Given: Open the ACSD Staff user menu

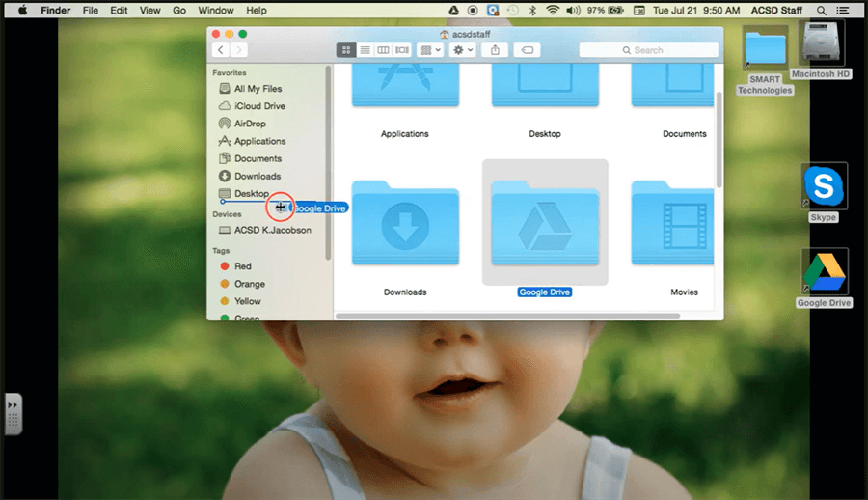Looking at the screenshot, I should coord(776,10).
